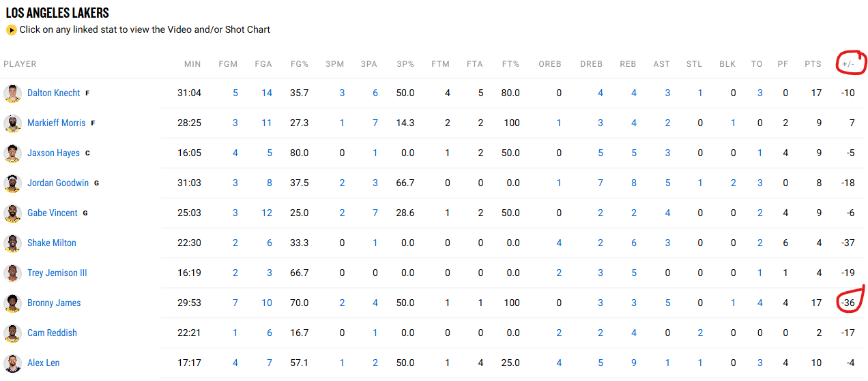
Task: Open Dalton Knecht's player page
Action: 54,93
